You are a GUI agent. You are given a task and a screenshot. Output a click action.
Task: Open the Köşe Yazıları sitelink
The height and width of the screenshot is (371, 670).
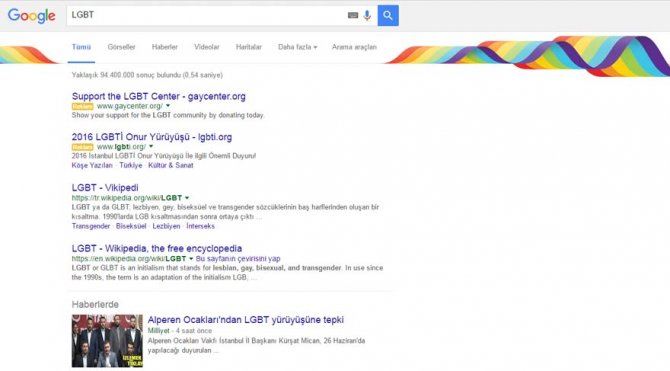[92, 165]
